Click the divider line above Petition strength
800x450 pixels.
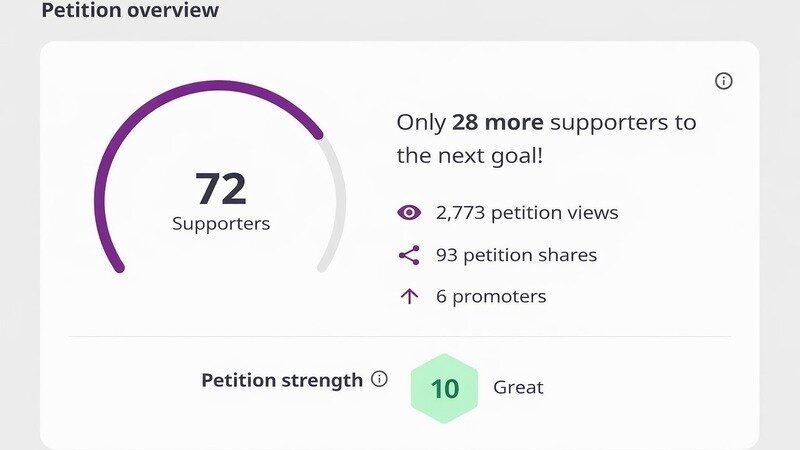pyautogui.click(x=399, y=336)
